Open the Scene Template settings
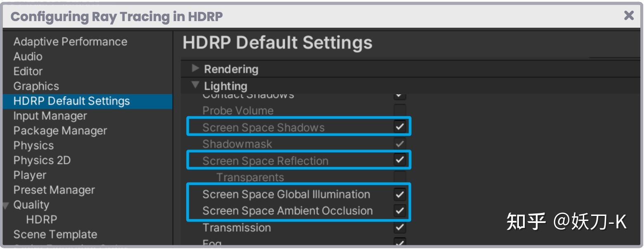 point(56,235)
